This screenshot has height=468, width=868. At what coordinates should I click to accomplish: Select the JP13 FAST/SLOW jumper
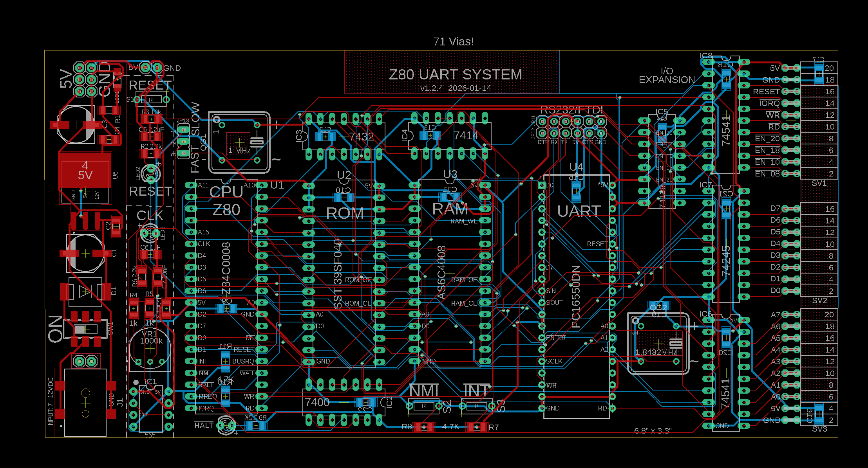tap(183, 141)
